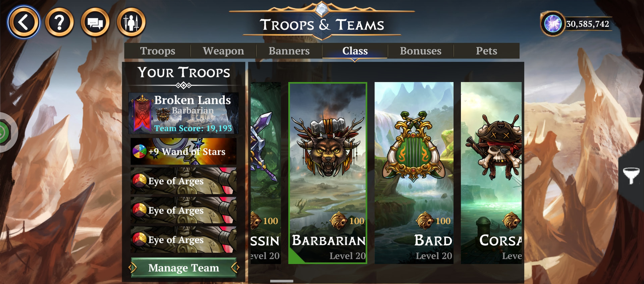This screenshot has height=284, width=644.
Task: Select the Bard class card
Action: coord(414,173)
